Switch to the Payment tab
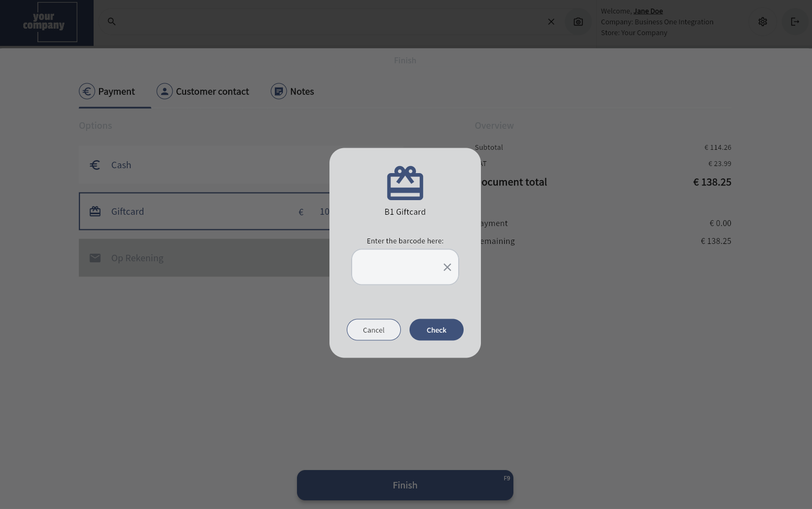 [108, 91]
